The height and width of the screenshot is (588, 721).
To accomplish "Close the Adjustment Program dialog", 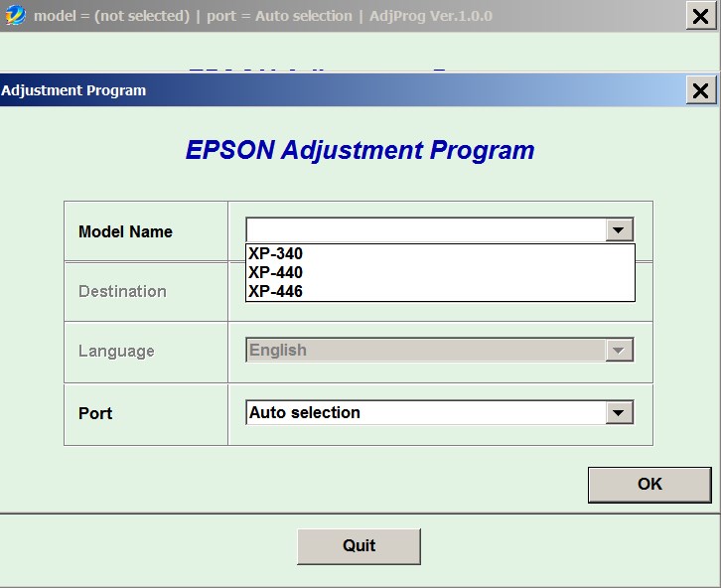I will click(x=700, y=90).
